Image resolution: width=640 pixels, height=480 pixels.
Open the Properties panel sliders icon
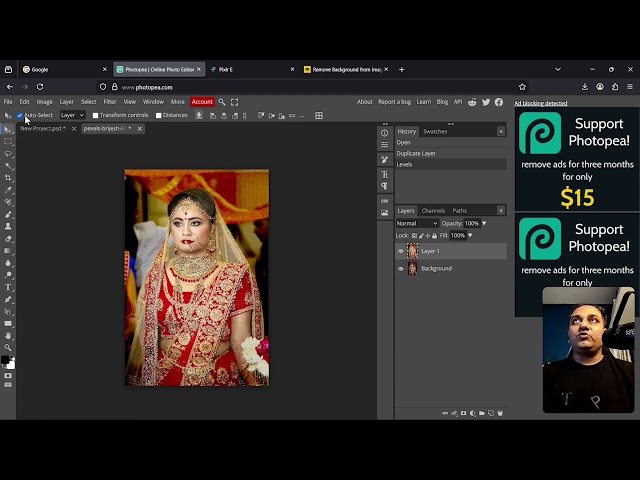(384, 144)
